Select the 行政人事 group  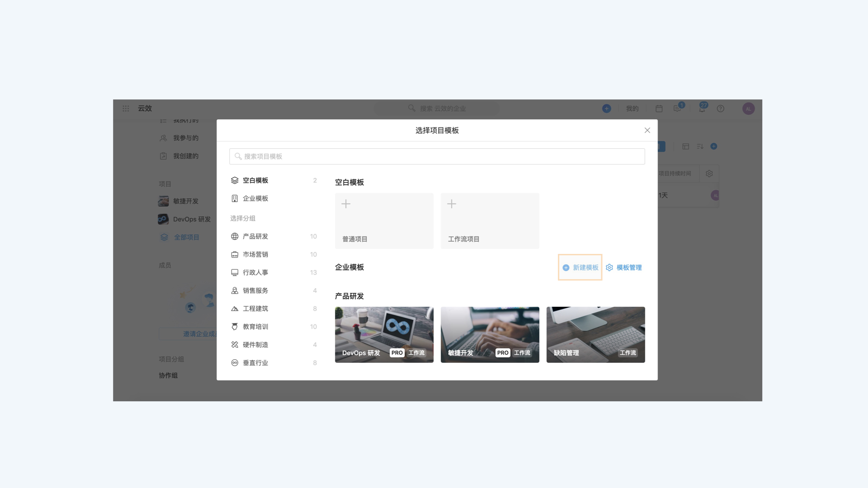(x=274, y=272)
